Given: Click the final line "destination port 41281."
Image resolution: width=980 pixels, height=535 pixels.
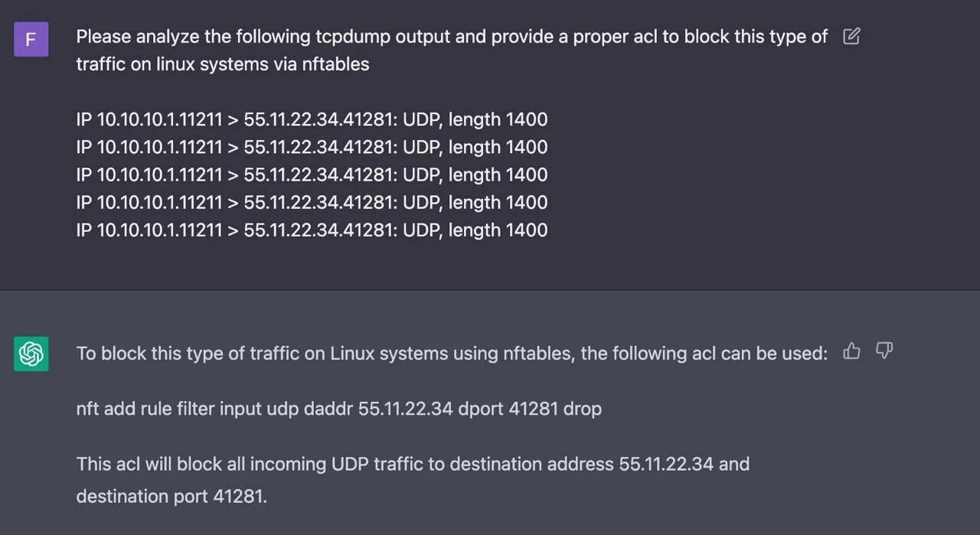Looking at the screenshot, I should coord(171,496).
